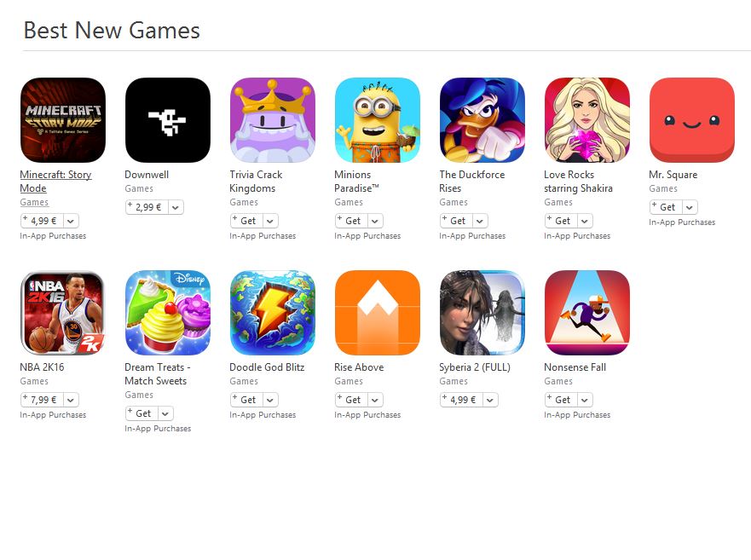
Task: Open the Dream Treats - Match Sweets title
Action: 157,374
